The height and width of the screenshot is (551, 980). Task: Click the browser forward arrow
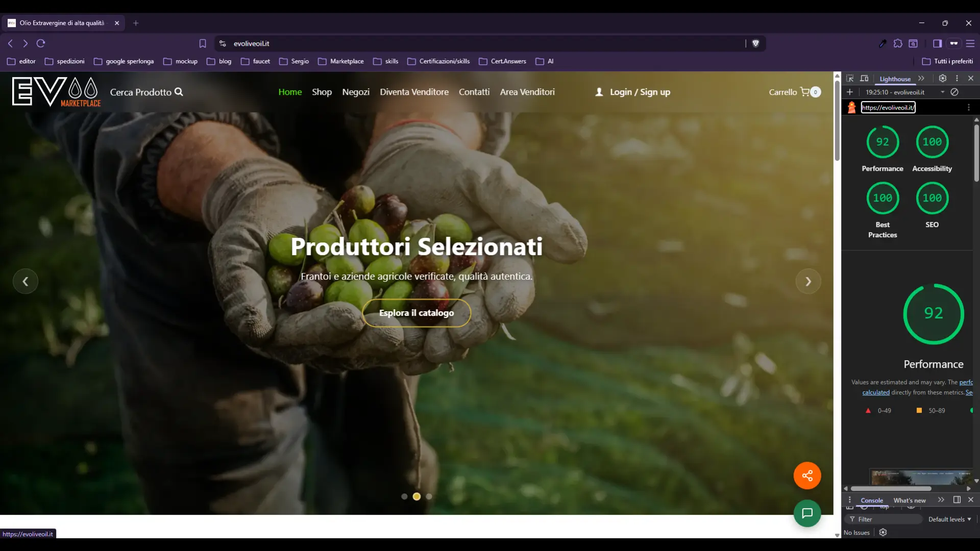click(26, 43)
